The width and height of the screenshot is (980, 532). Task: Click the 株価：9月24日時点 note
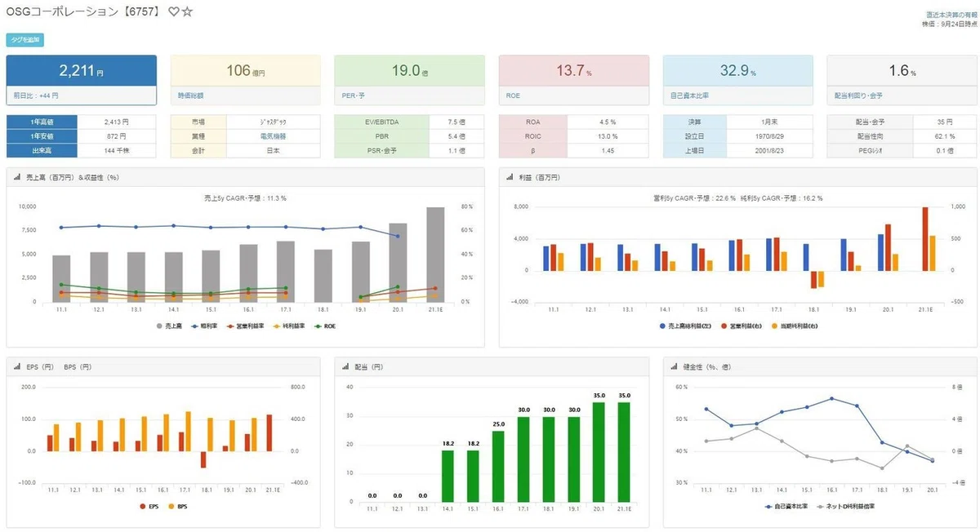[x=950, y=24]
